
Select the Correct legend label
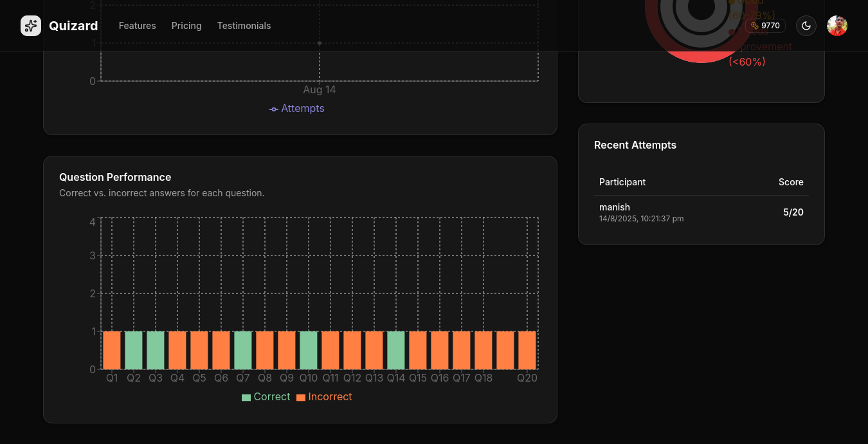coord(272,397)
